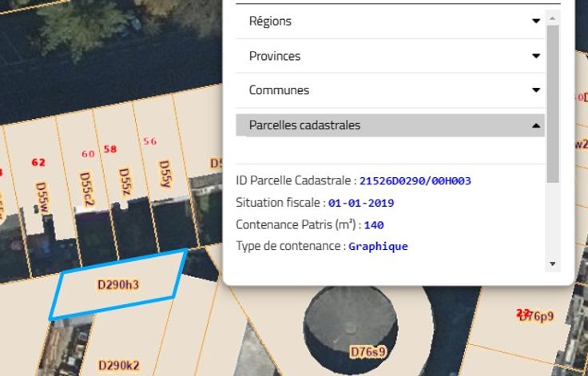Expand the Provinces section
The image size is (588, 376).
coord(390,57)
